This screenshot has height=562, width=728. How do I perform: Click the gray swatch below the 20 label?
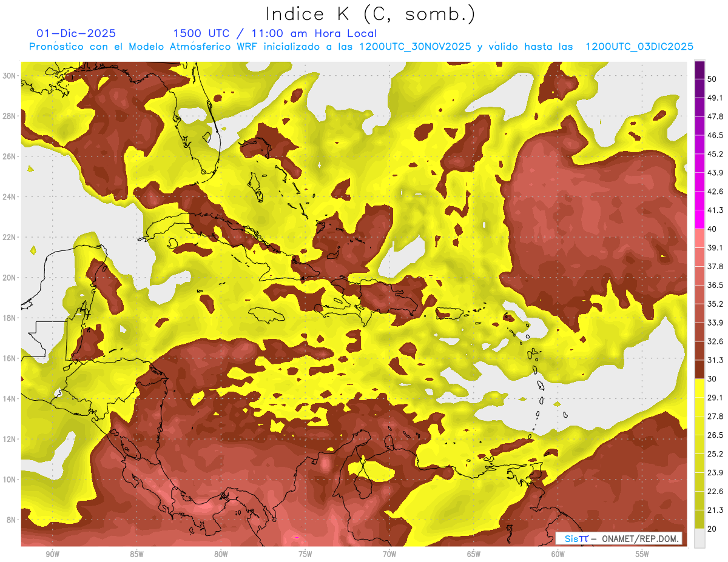tap(699, 538)
